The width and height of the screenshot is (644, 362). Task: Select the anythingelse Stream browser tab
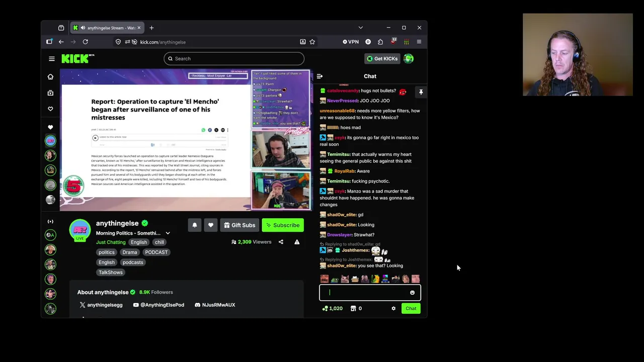click(107, 28)
